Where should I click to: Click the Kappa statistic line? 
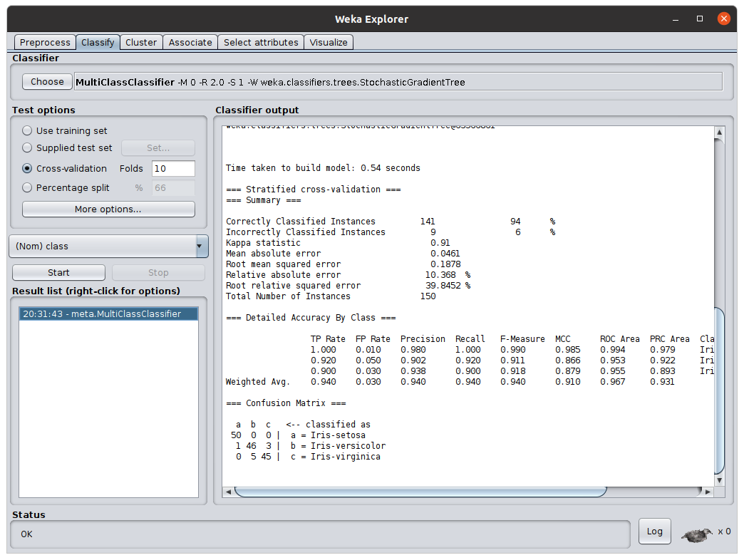338,243
